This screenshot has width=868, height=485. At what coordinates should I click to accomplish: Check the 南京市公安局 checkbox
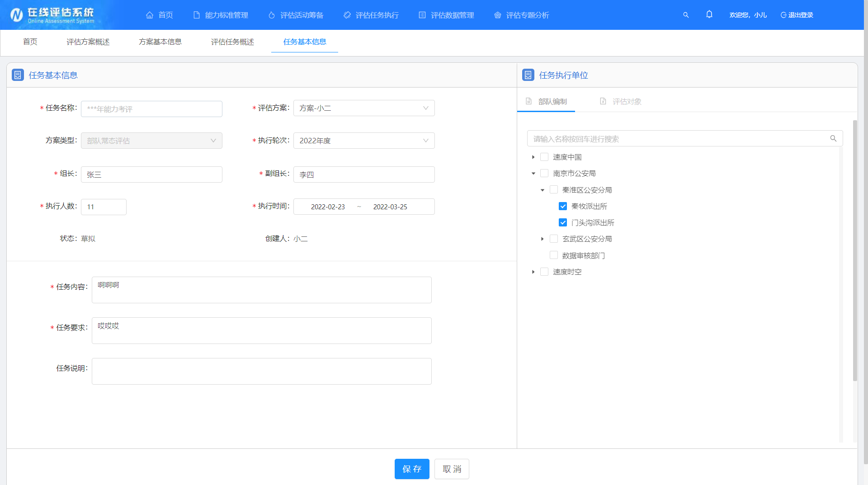pos(544,173)
